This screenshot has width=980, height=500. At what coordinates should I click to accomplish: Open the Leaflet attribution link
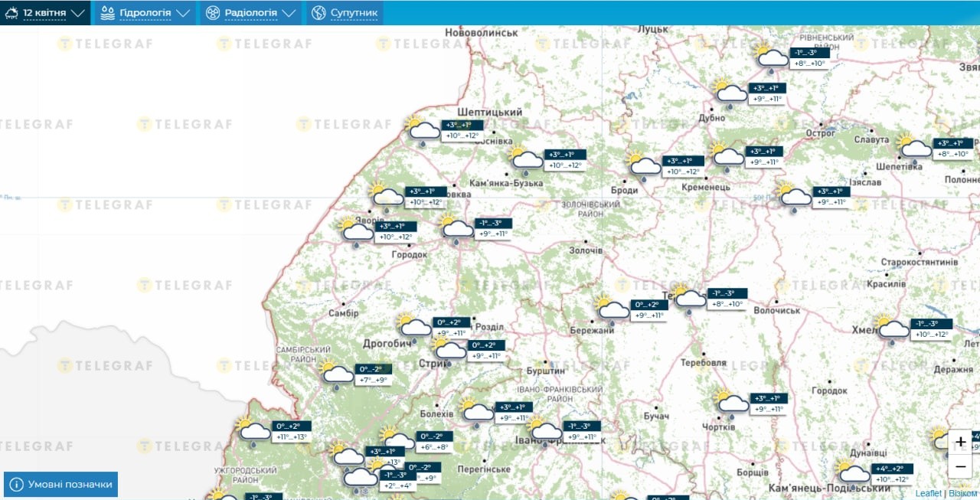tap(928, 494)
